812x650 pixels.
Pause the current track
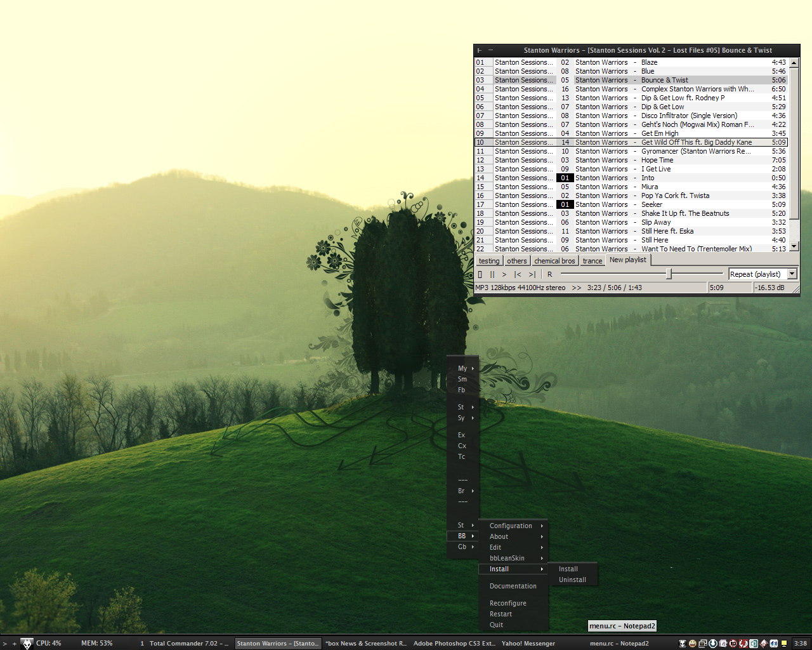[492, 274]
